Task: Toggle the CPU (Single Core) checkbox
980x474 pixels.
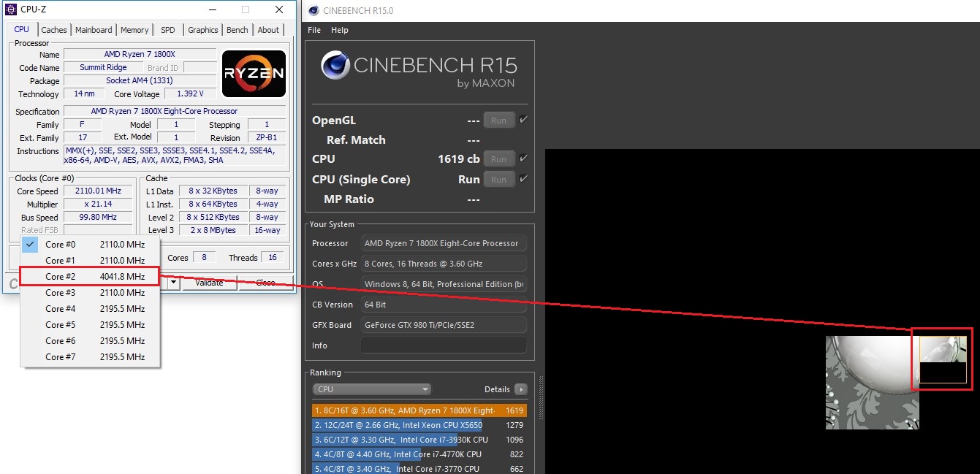Action: pos(523,179)
